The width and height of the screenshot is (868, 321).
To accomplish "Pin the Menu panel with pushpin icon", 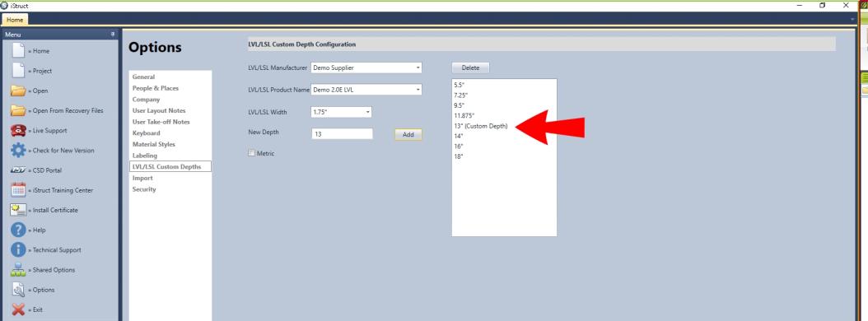I will coord(112,35).
